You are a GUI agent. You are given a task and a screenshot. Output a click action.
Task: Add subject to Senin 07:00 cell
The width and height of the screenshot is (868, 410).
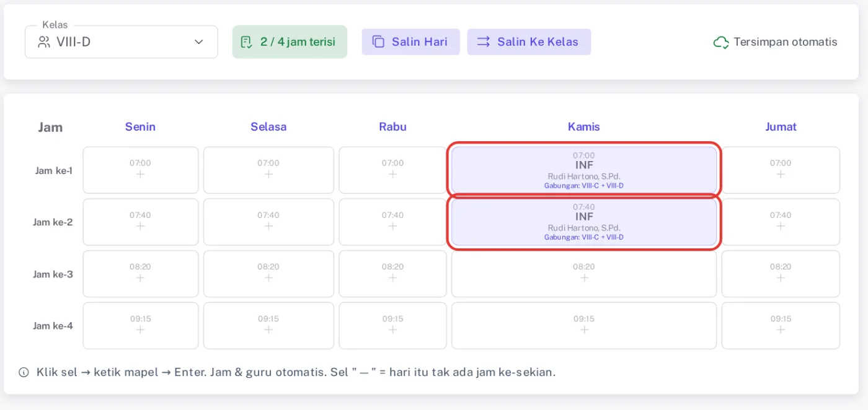coord(141,170)
